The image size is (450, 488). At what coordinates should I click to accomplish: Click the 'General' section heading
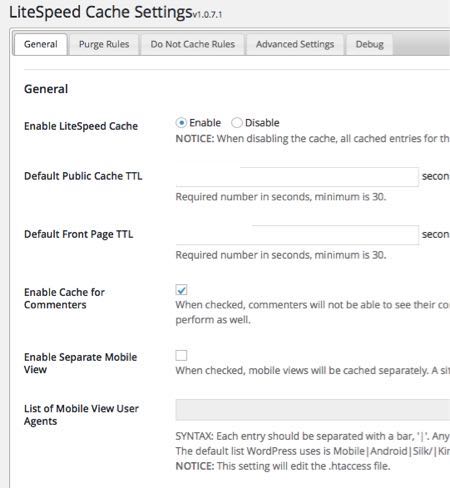click(46, 89)
